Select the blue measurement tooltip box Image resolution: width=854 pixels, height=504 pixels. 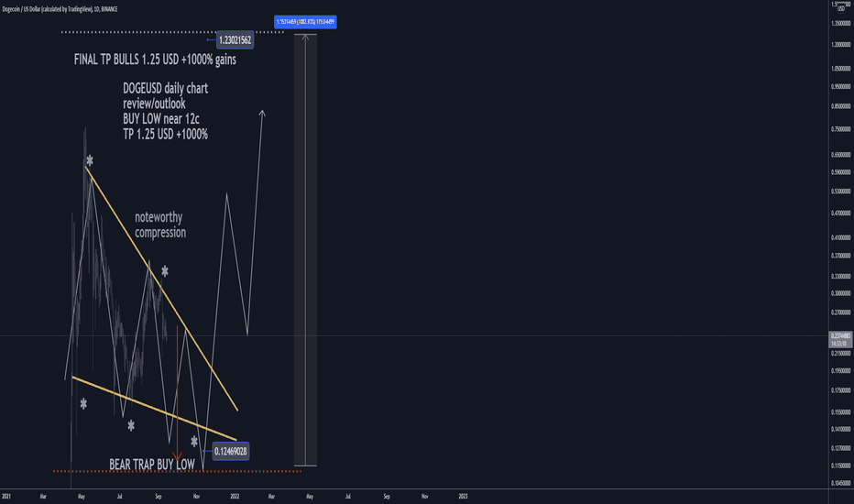305,22
